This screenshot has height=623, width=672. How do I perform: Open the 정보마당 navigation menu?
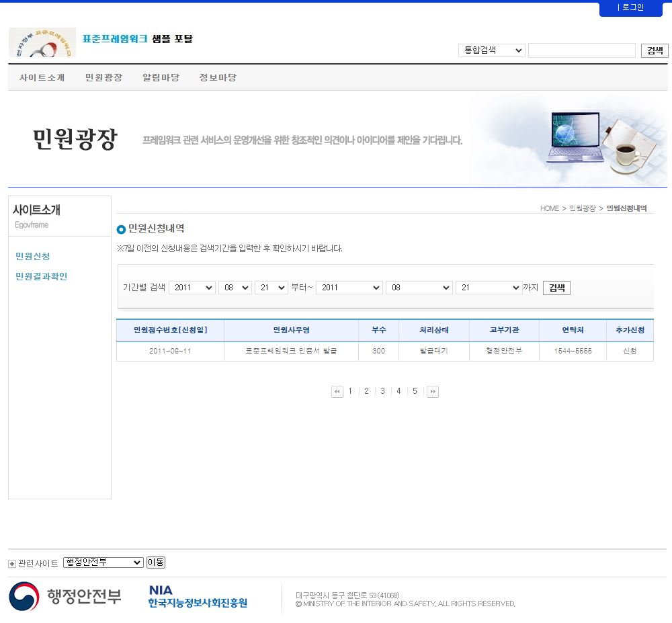(218, 77)
